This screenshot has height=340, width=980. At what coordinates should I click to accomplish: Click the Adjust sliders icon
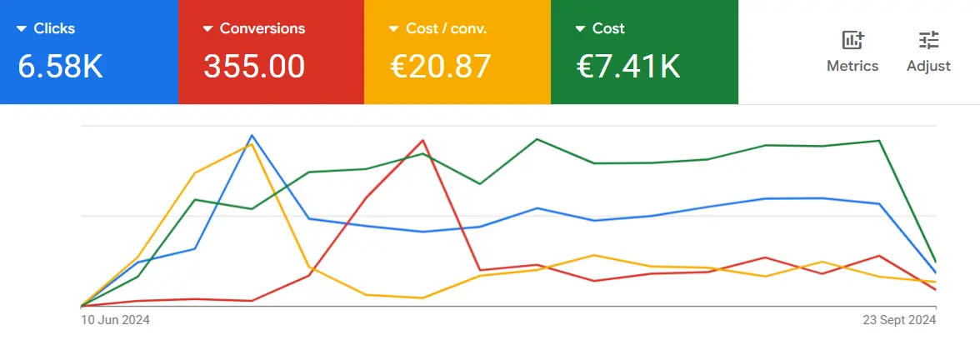928,40
